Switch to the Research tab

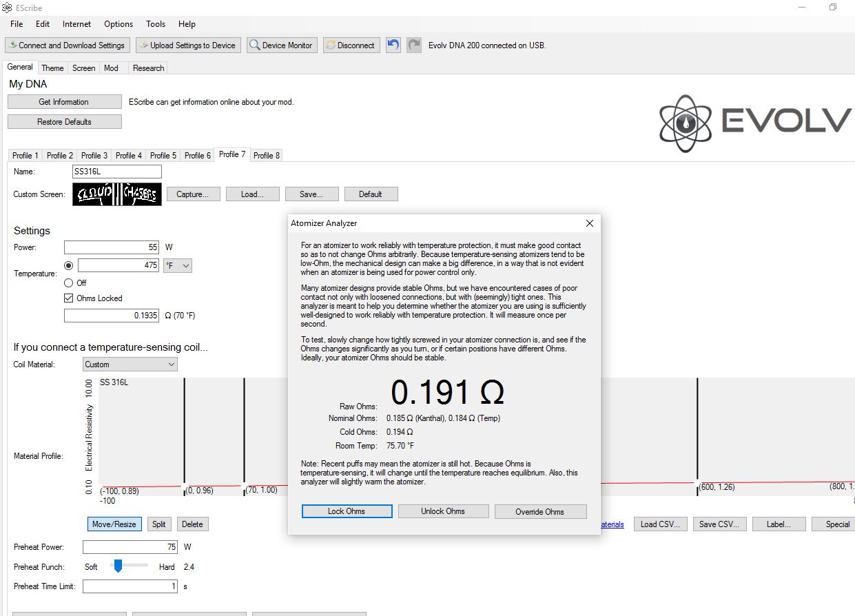pos(148,68)
